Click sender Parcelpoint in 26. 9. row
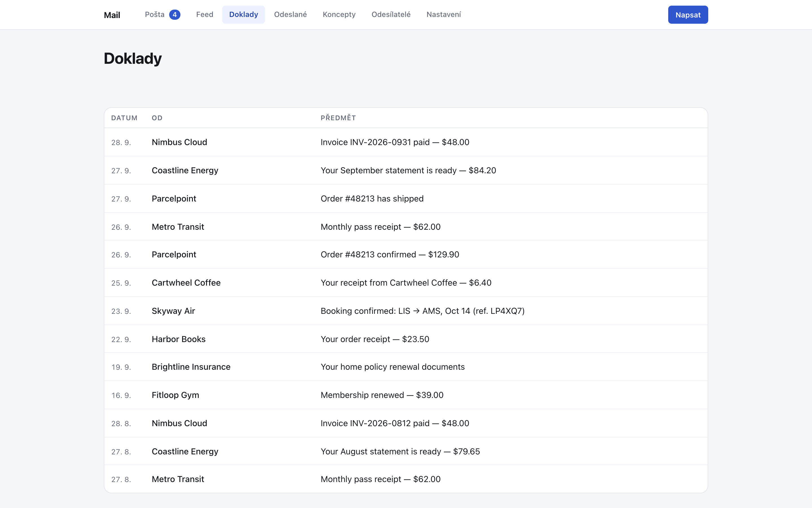The height and width of the screenshot is (508, 812). pyautogui.click(x=174, y=254)
